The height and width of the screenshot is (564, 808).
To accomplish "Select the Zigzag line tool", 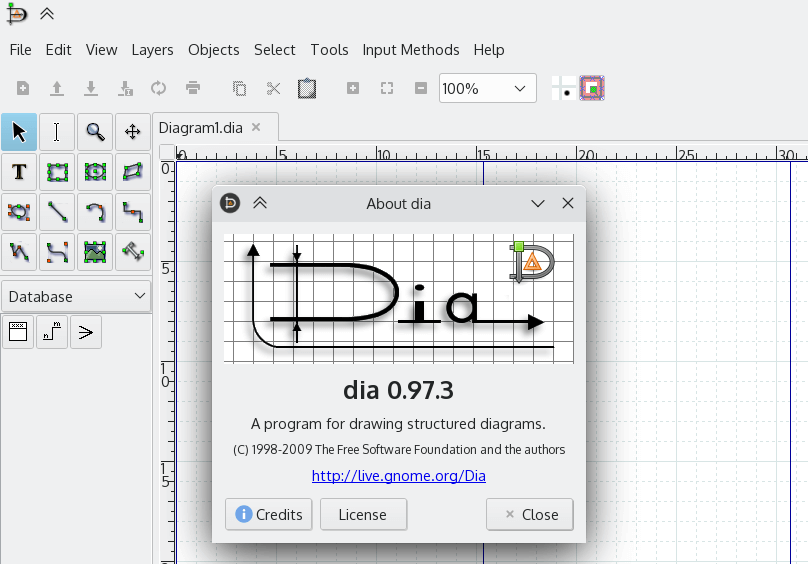I will pos(133,212).
